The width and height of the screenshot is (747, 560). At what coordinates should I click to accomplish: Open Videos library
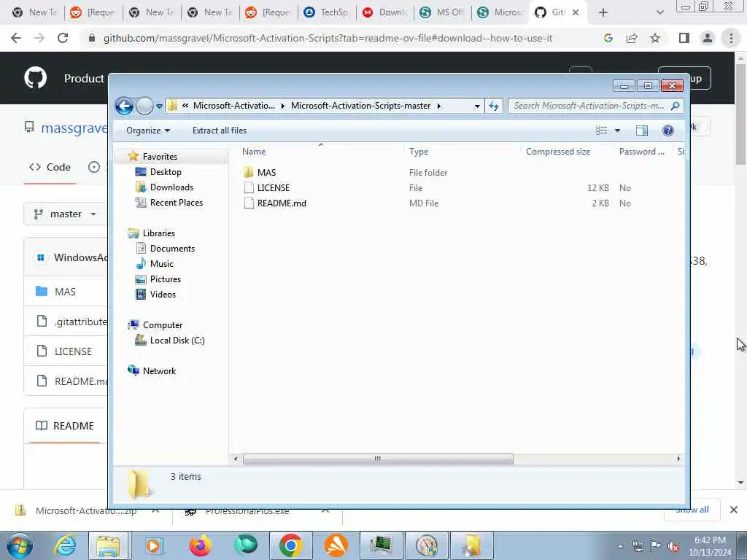point(163,294)
